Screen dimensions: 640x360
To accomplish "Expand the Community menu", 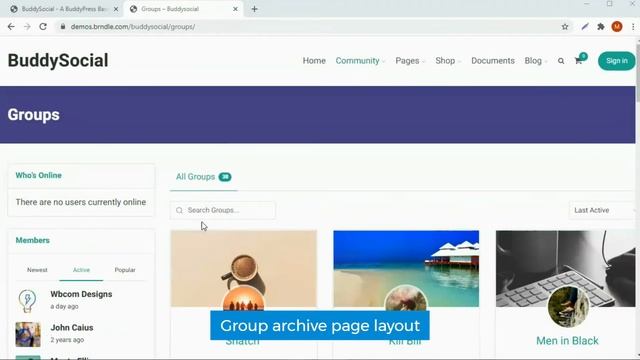I will 360,61.
